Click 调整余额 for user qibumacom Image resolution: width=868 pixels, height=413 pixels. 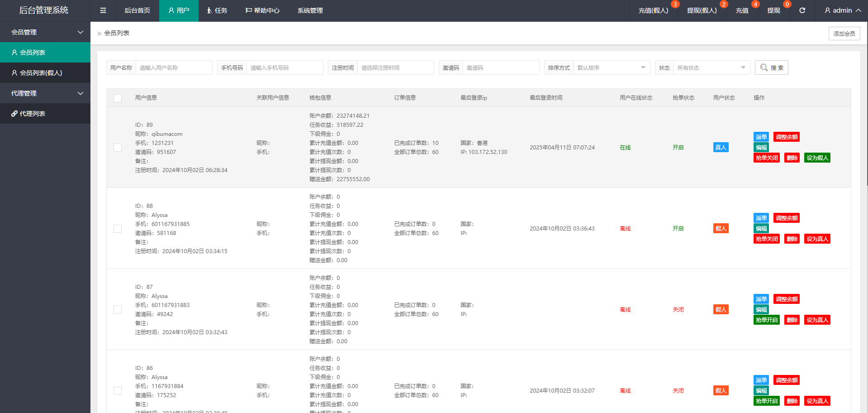coord(786,137)
